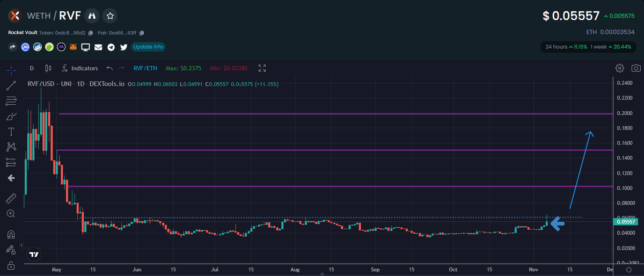Take a chart snapshot with camera icon
Screen dimensions: 644x276
pyautogui.click(x=636, y=68)
